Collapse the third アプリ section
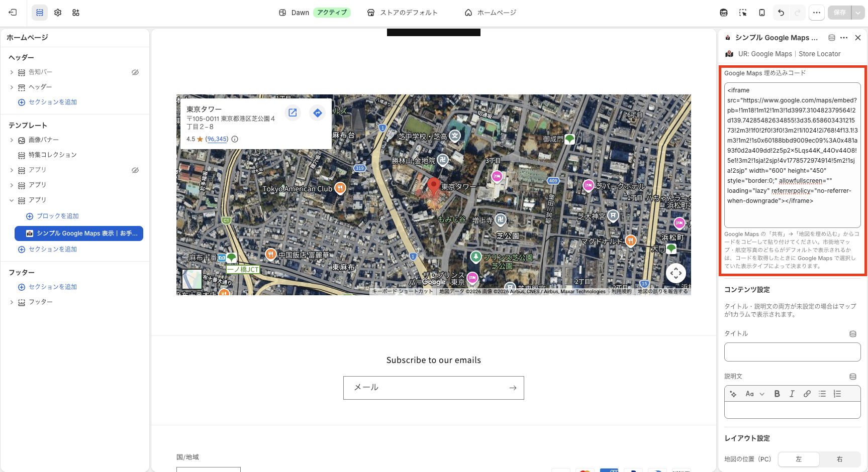 (x=12, y=200)
